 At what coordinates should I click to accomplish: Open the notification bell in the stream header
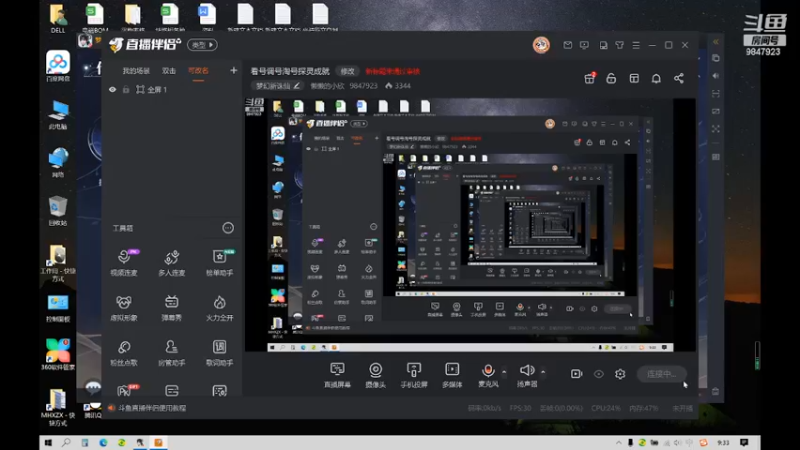(x=656, y=78)
